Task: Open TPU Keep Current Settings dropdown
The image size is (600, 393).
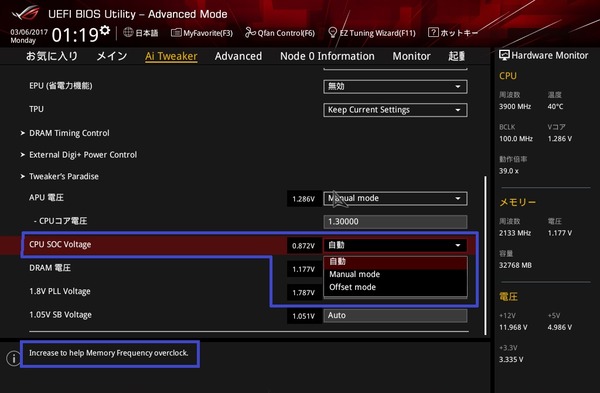Action: tap(395, 110)
